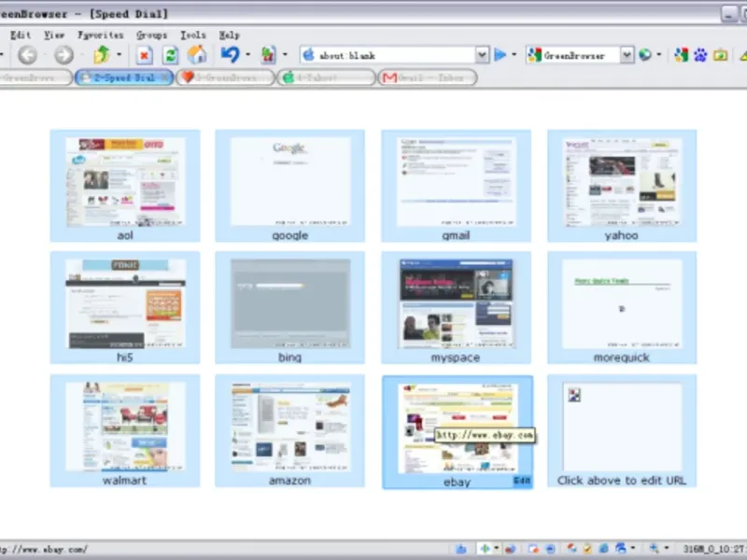Open the aol speed dial thumbnail
747x560 pixels.
pos(125,186)
